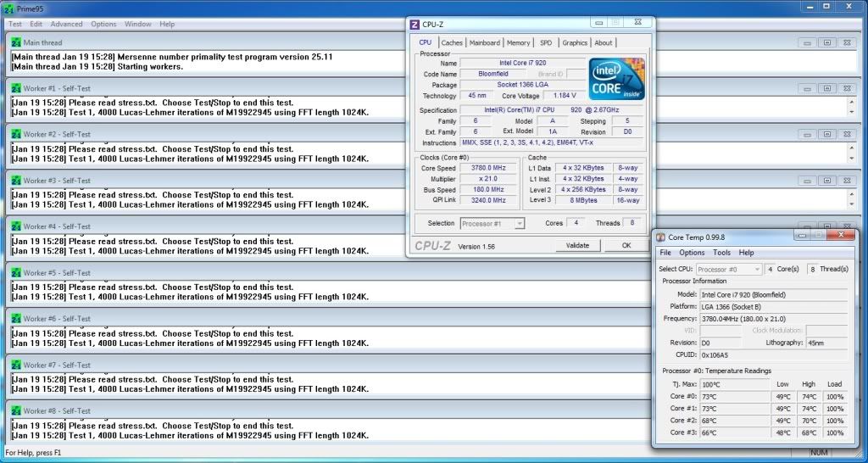This screenshot has width=868, height=463.
Task: Click scroll down arrow in Worker #3 log
Action: 851,204
